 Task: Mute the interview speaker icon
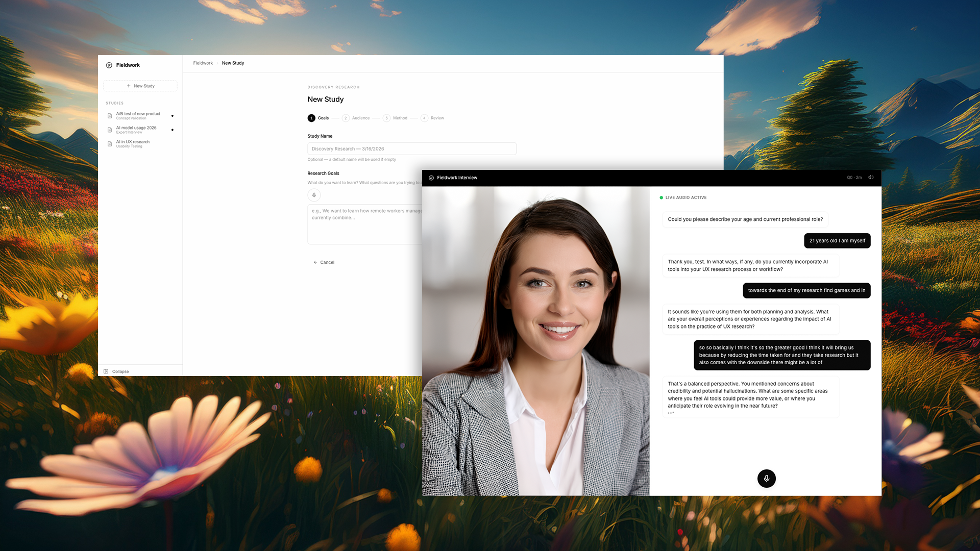[x=871, y=178]
